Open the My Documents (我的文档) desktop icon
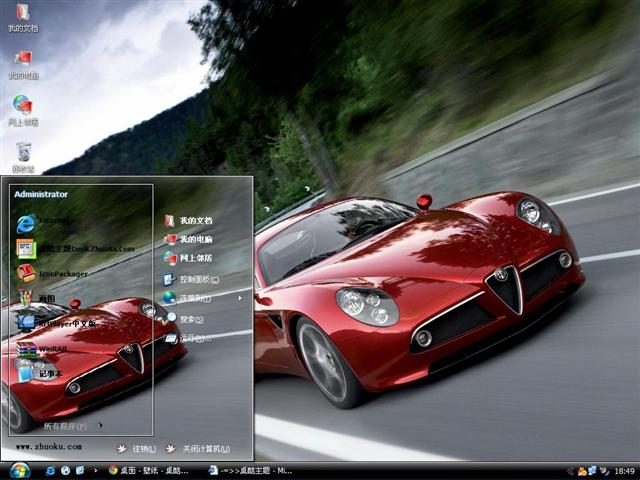This screenshot has width=640, height=480. 22,15
